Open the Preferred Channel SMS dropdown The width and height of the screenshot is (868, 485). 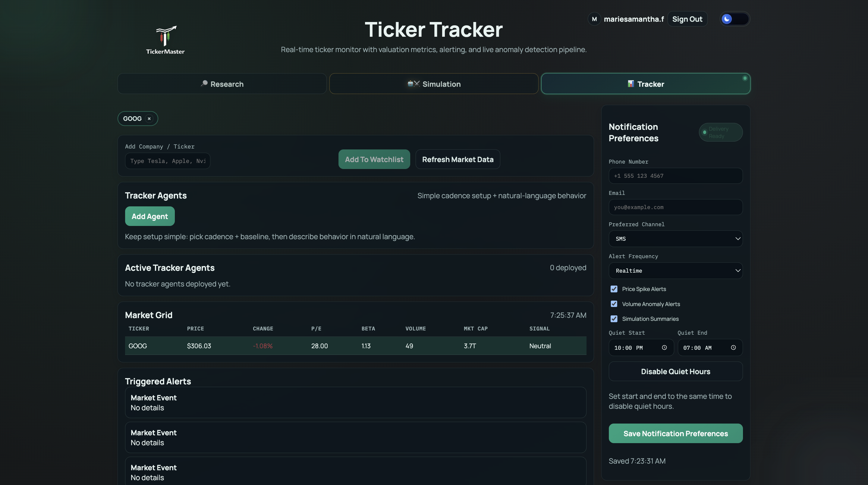[x=675, y=239]
